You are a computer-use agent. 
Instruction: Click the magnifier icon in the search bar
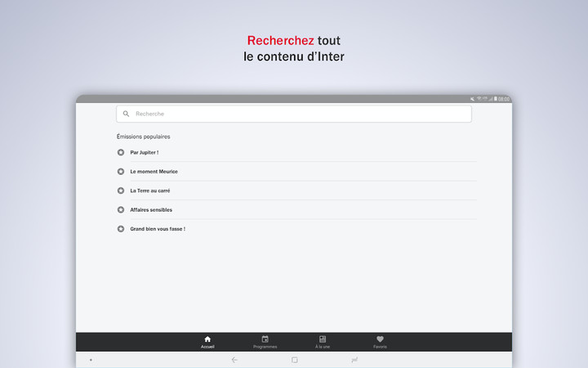click(126, 114)
